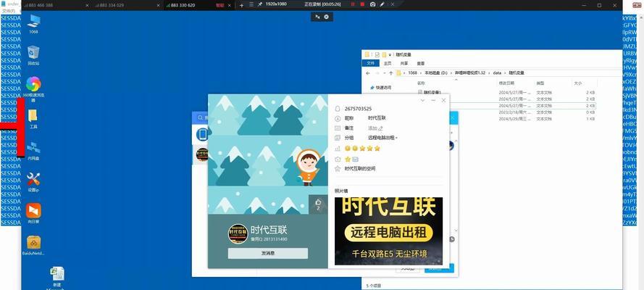Click the yellow star badge in profile
Screen dimensions: 644x290
pos(348,159)
